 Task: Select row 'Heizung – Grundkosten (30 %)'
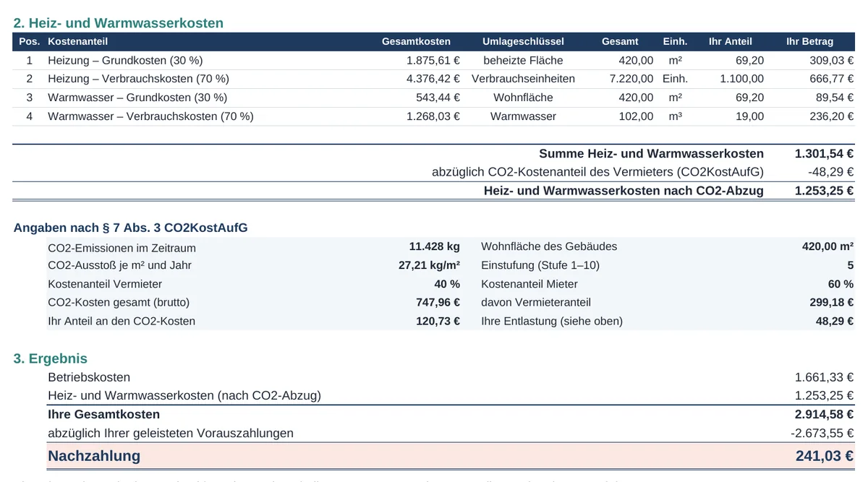434,61
